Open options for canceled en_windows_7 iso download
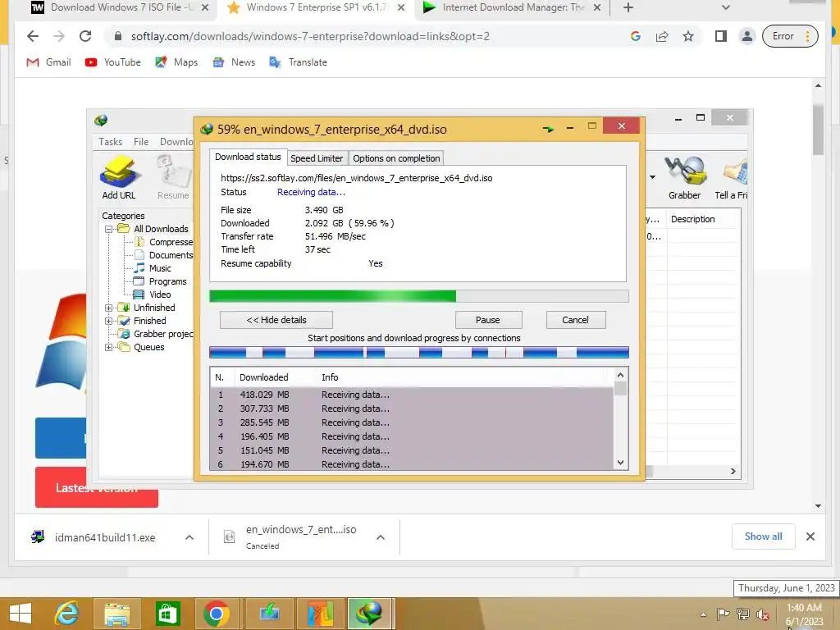Image resolution: width=840 pixels, height=630 pixels. coord(381,537)
